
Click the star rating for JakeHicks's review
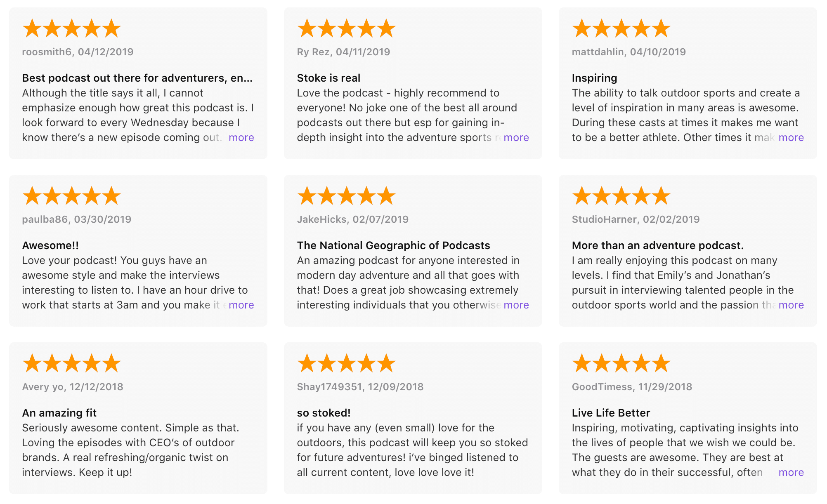[346, 196]
